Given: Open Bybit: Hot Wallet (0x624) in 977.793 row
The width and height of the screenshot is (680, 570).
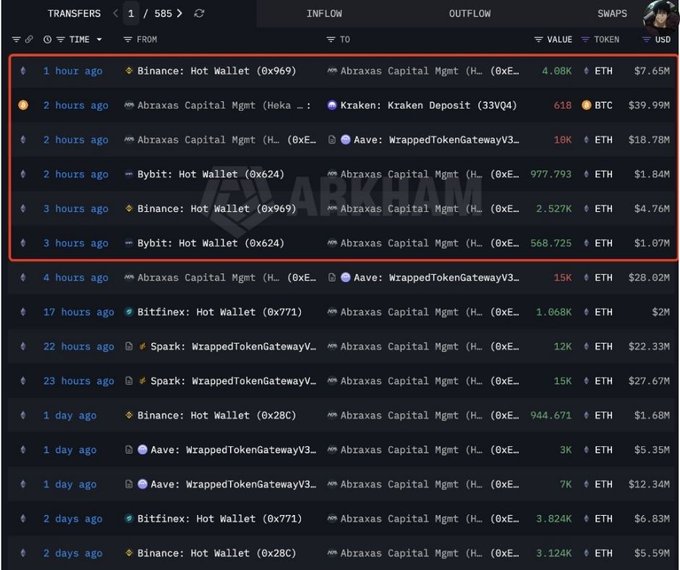Looking at the screenshot, I should [210, 174].
